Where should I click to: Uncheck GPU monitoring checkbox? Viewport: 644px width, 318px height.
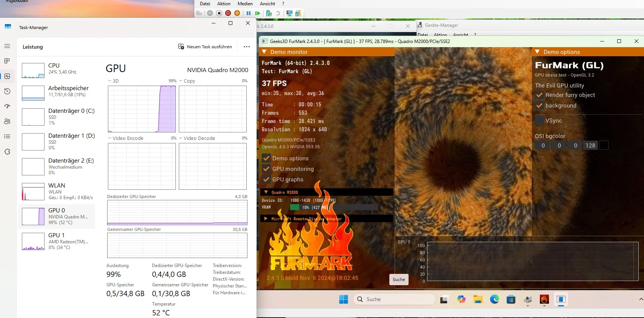click(x=266, y=169)
